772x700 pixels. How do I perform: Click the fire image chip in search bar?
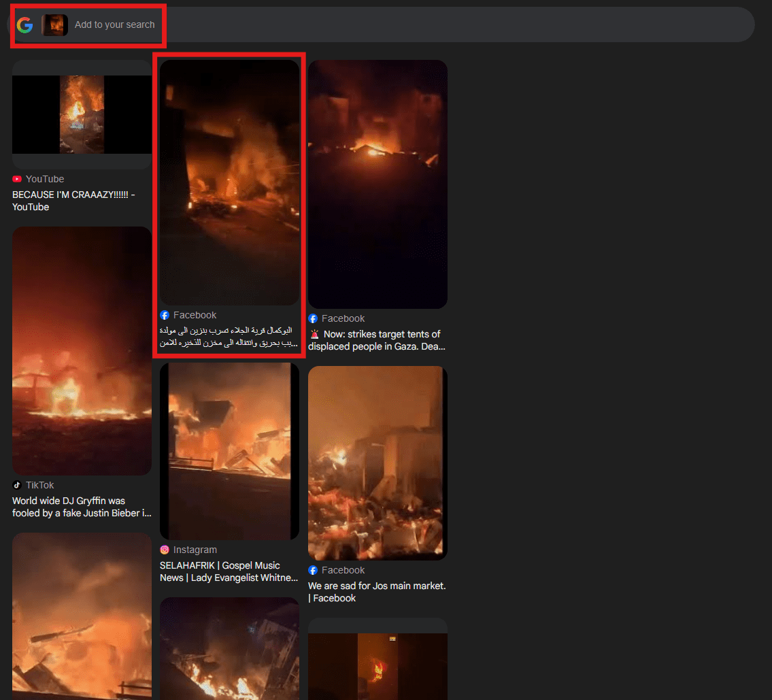click(x=54, y=25)
